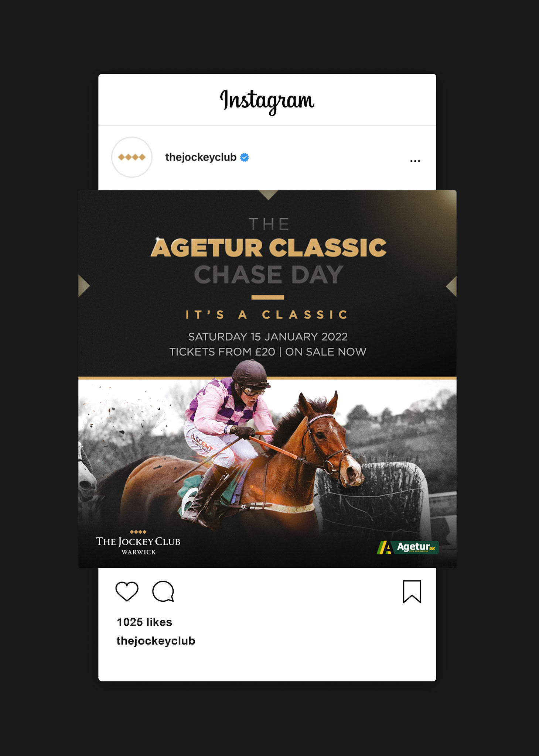Viewport: 539px width, 756px height.
Task: Click the Agetur Classic headline text
Action: (x=269, y=247)
